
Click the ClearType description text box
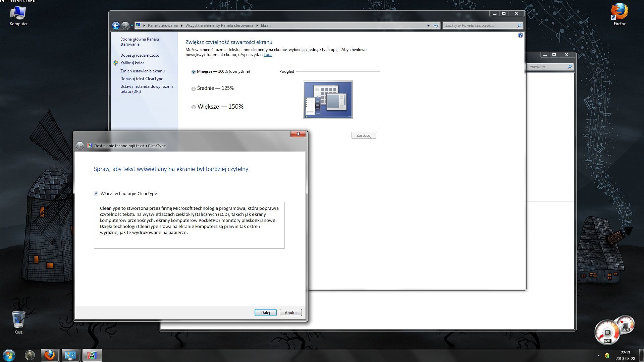189,225
